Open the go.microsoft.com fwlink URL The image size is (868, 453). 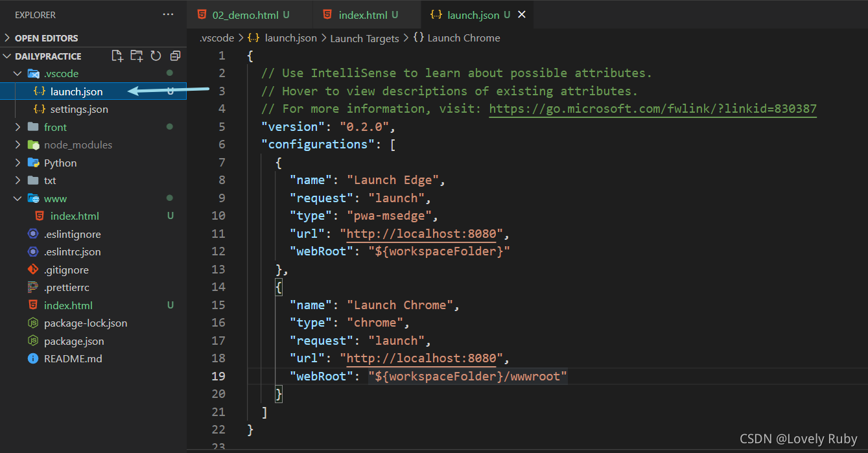click(653, 109)
